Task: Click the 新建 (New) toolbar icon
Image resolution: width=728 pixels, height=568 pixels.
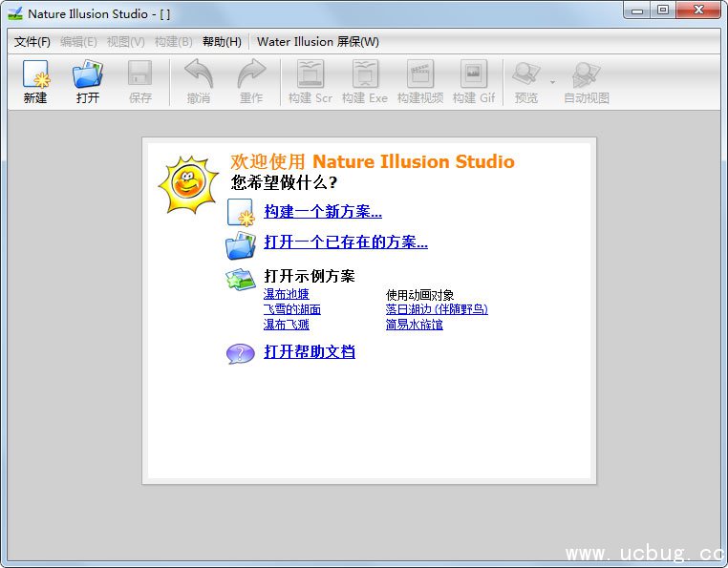Action: pyautogui.click(x=35, y=75)
